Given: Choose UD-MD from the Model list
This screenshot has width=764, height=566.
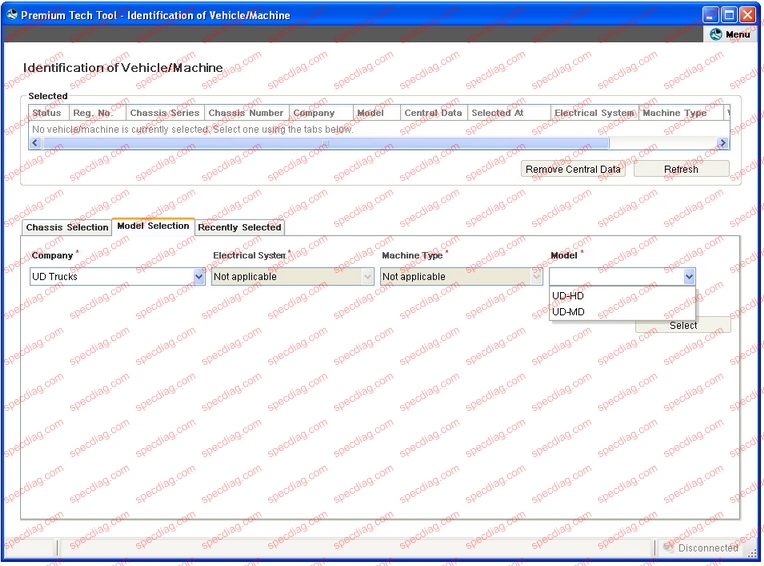Looking at the screenshot, I should pyautogui.click(x=568, y=312).
